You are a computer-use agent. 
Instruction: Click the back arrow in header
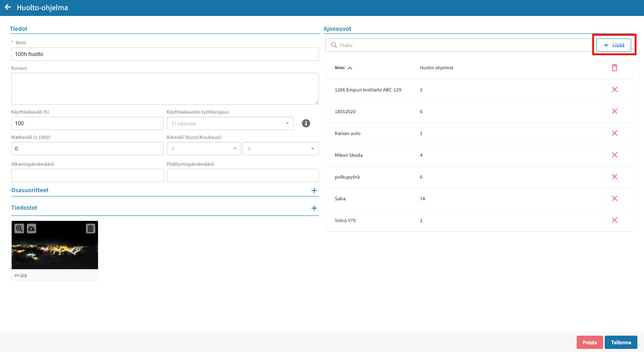pyautogui.click(x=8, y=7)
